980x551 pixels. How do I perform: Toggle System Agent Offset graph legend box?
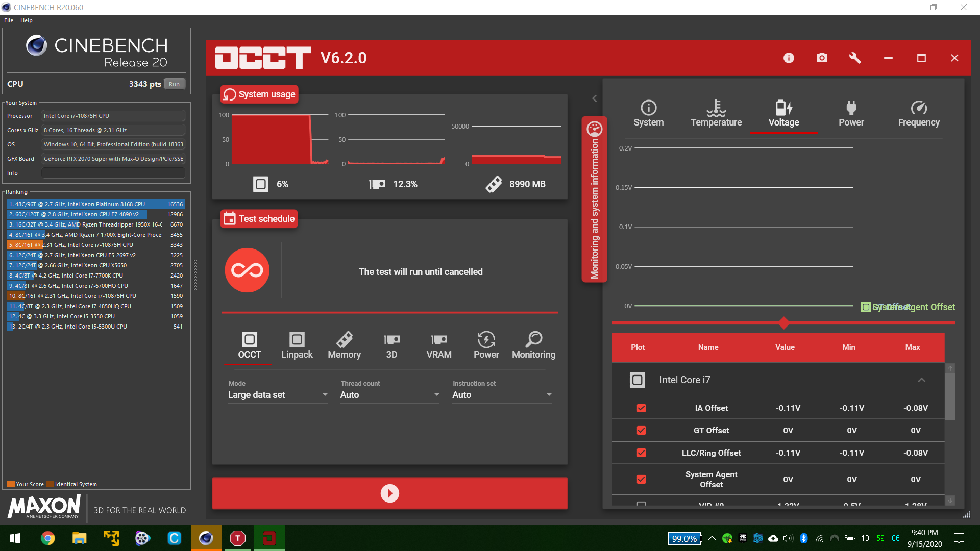pyautogui.click(x=866, y=307)
